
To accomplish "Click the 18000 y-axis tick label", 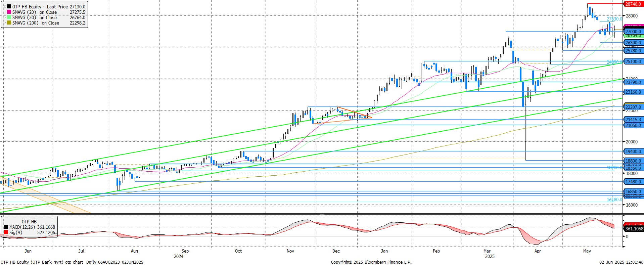I will (x=631, y=173).
